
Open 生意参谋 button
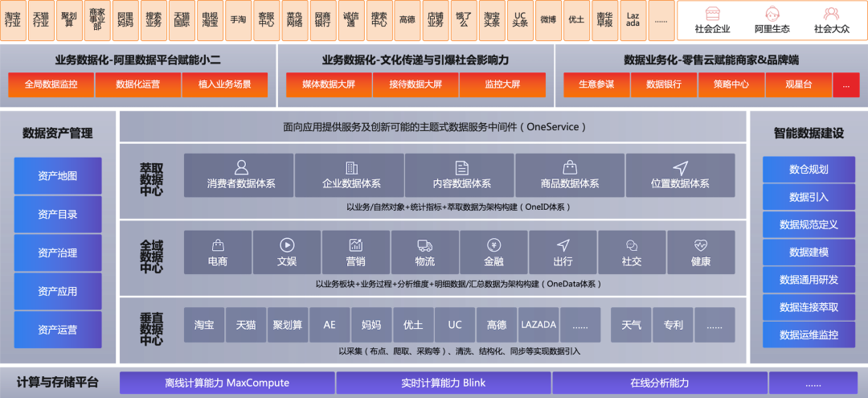(x=596, y=84)
